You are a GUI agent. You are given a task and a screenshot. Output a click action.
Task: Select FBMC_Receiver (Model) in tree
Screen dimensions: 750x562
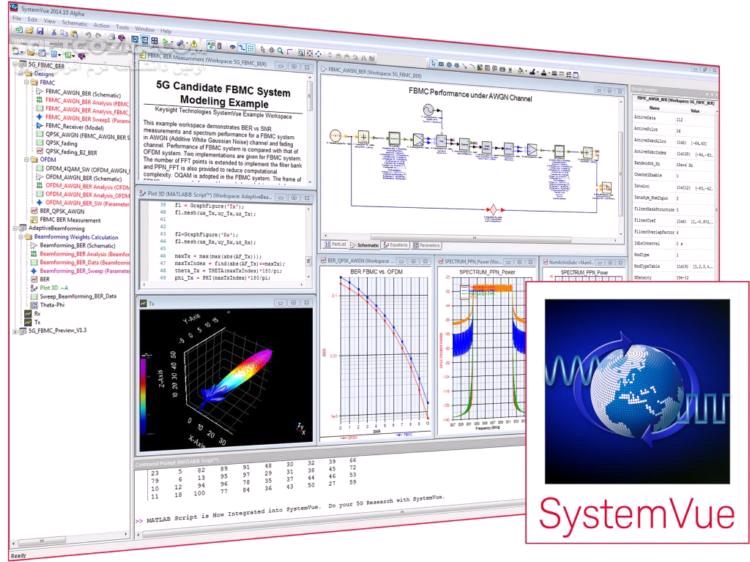tap(74, 127)
